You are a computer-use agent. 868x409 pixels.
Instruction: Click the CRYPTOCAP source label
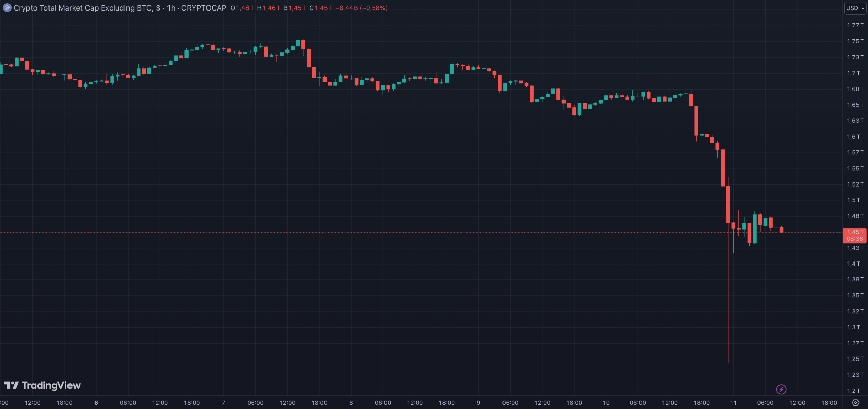click(204, 8)
